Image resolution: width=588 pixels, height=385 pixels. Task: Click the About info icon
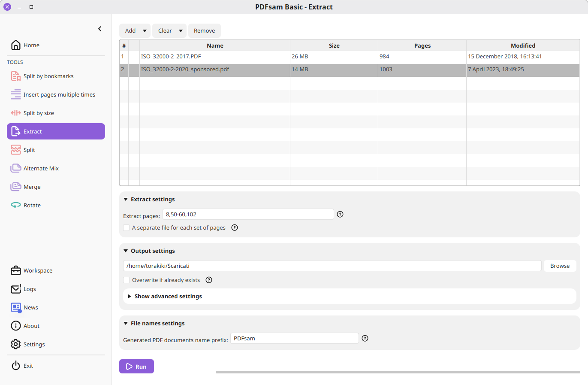click(x=16, y=326)
